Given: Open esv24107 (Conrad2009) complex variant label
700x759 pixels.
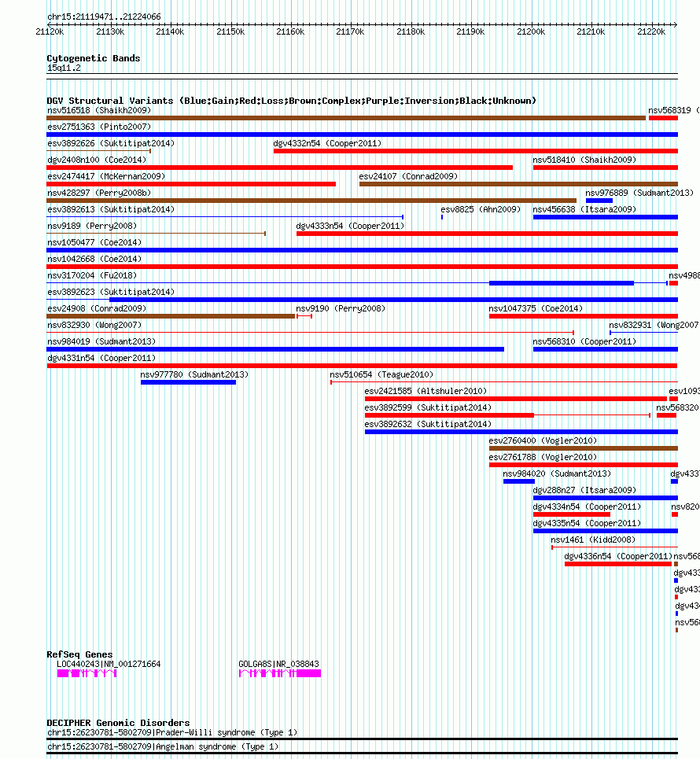Looking at the screenshot, I should tap(408, 176).
